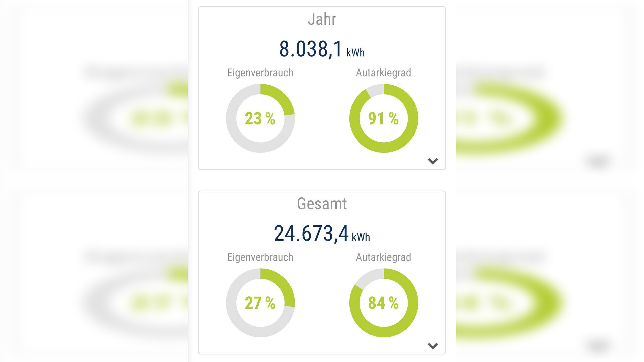The image size is (644, 362).
Task: Tap the 23 % Eigenverbrauch percentage
Action: click(260, 119)
